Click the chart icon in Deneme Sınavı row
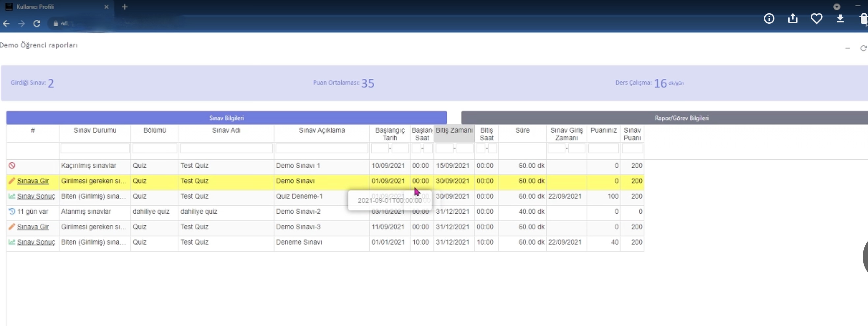 tap(12, 242)
